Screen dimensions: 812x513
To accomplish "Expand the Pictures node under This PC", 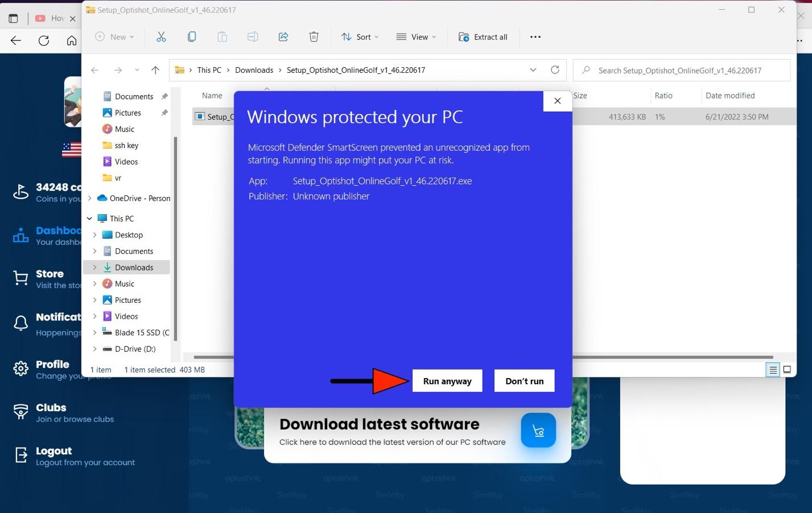I will 95,300.
